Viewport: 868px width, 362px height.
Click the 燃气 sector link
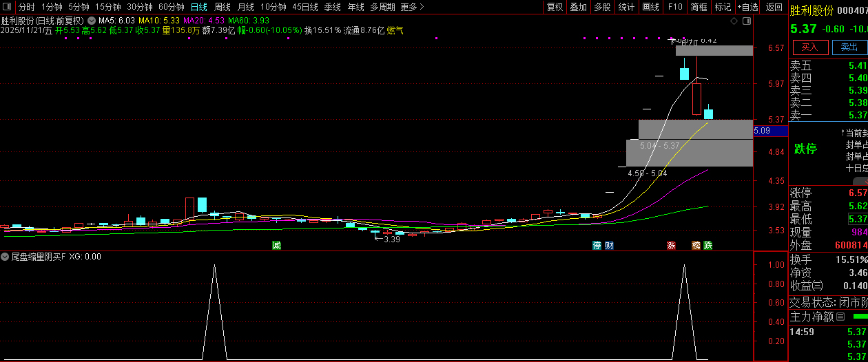(x=395, y=30)
